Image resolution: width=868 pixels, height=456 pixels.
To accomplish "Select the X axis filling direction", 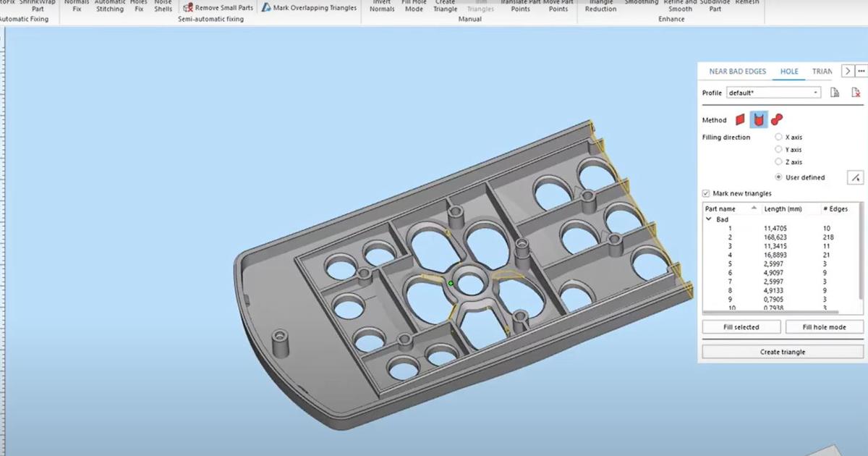I will click(x=778, y=137).
